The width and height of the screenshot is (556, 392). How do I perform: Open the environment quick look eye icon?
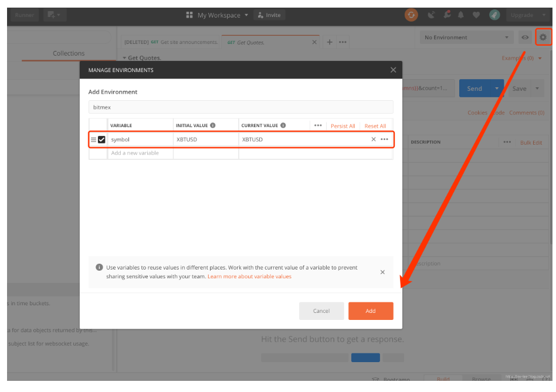(525, 37)
